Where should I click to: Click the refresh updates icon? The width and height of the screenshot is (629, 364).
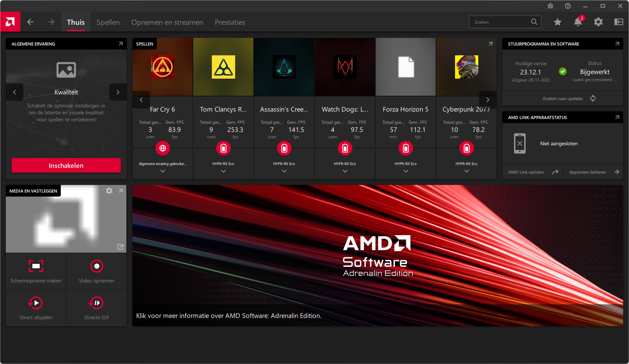point(593,98)
